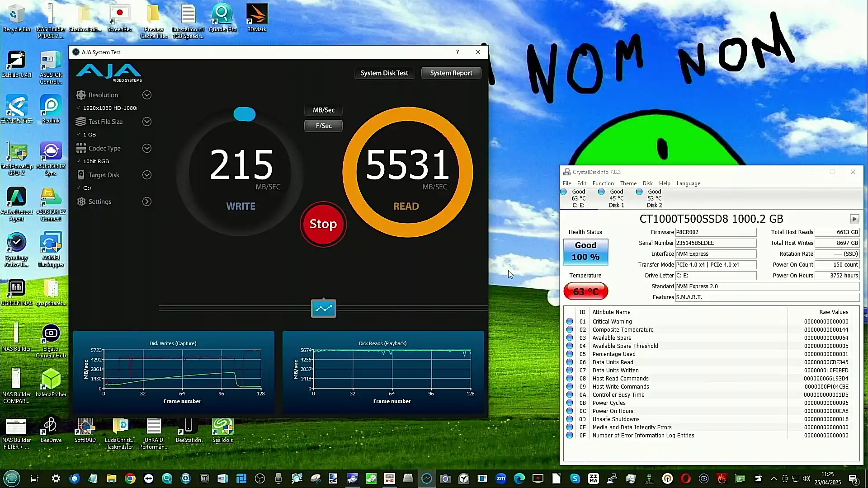Open the UGREEN NAS desktop shortcut
Screen dimensions: 868x488
coord(16,292)
